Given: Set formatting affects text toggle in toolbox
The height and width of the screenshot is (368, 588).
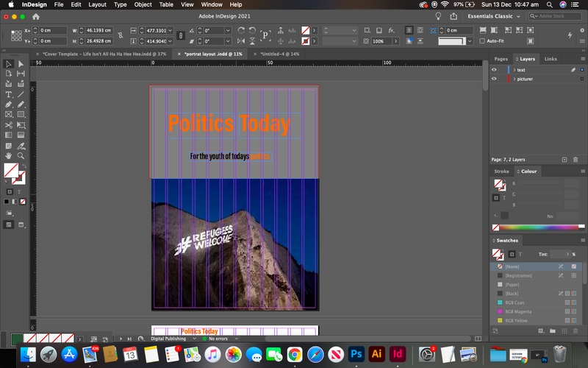Looking at the screenshot, I should pyautogui.click(x=19, y=192).
